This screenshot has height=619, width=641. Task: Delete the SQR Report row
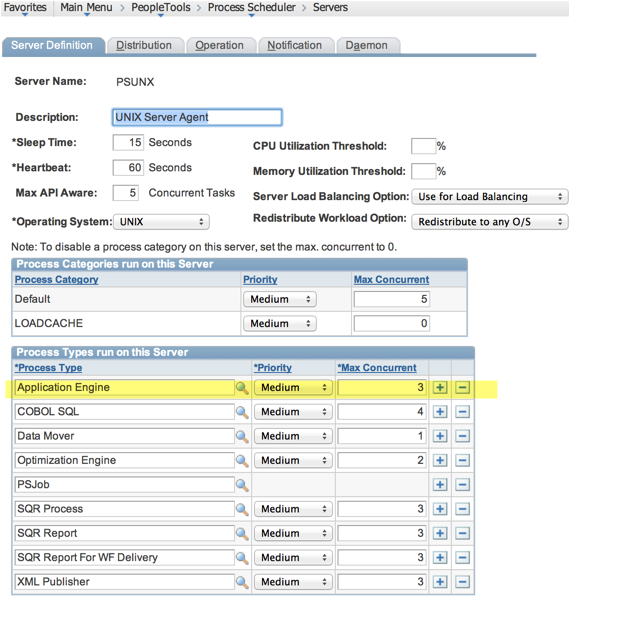pos(462,533)
